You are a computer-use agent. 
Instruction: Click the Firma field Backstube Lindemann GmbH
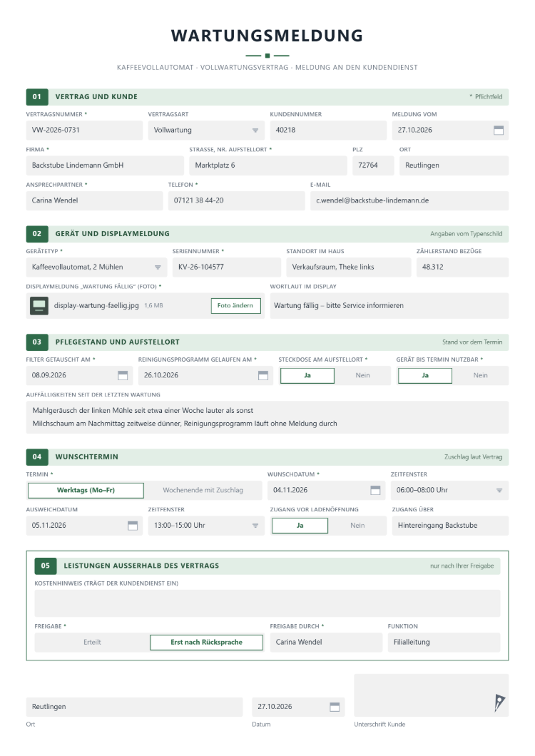pos(105,165)
